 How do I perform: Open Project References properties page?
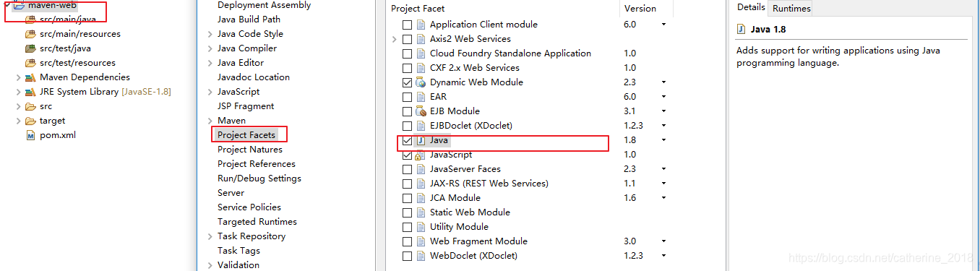click(257, 164)
